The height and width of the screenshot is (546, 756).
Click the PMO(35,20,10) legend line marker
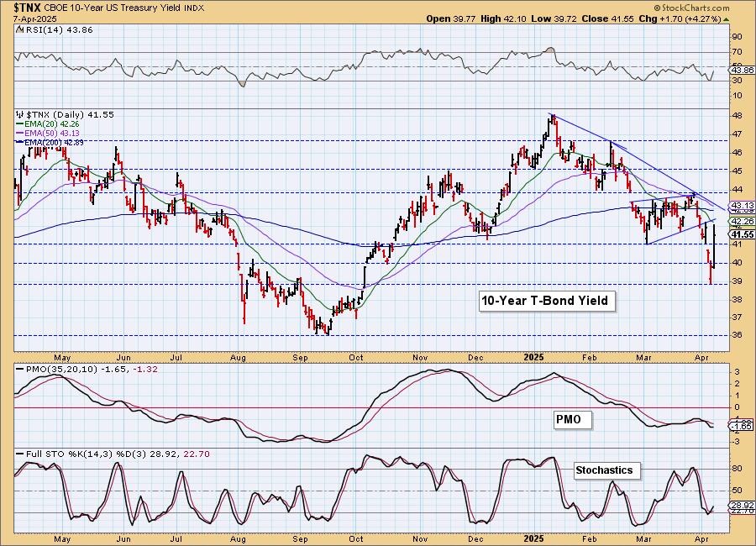coord(20,369)
